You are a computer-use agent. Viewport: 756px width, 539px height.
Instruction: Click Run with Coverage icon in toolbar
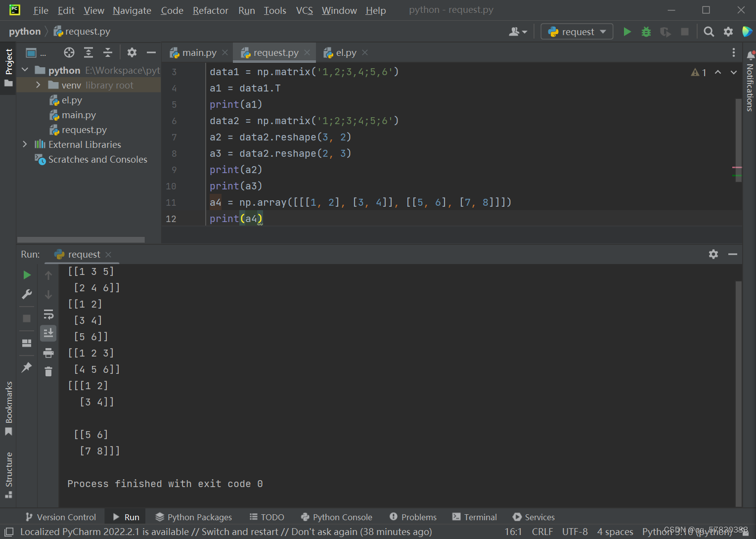(666, 32)
